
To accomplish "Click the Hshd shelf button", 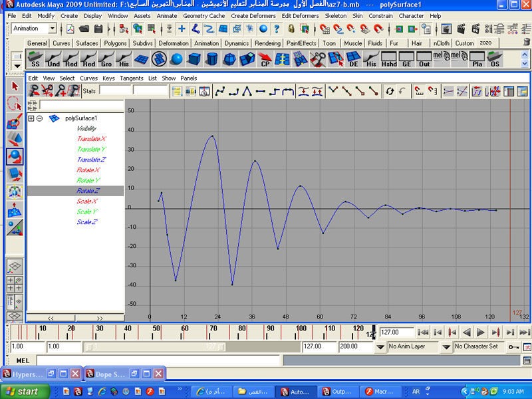I will (389, 59).
